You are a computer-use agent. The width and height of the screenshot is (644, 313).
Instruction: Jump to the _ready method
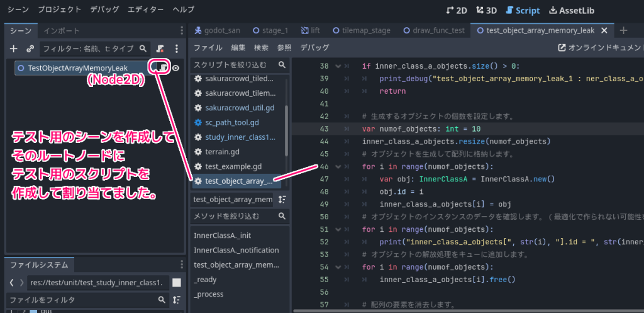coord(205,280)
